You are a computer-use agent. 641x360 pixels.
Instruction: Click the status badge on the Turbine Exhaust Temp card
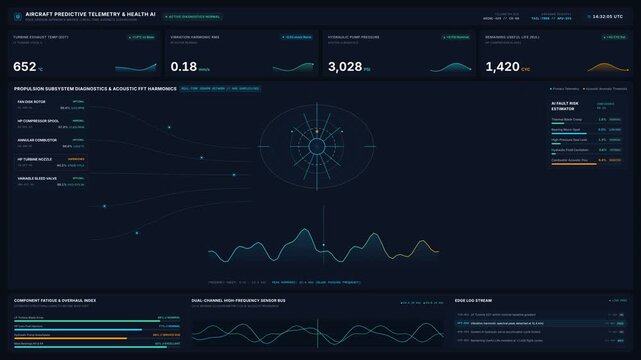tap(141, 37)
